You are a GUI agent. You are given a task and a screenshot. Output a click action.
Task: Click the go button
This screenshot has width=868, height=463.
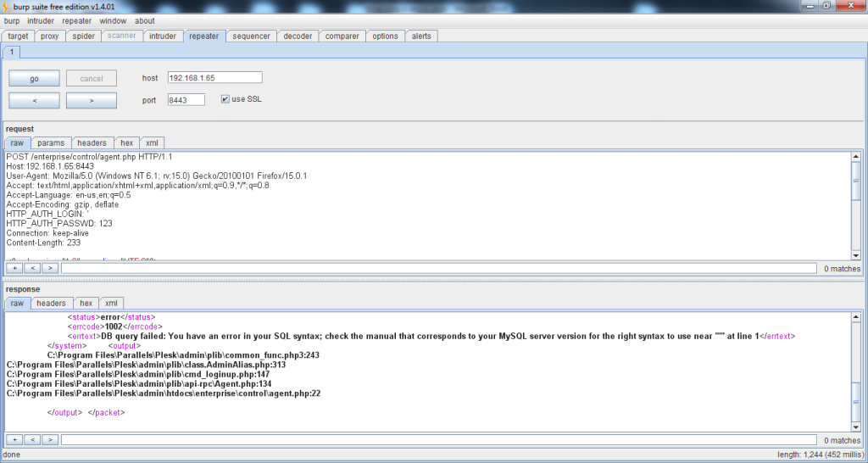(34, 79)
